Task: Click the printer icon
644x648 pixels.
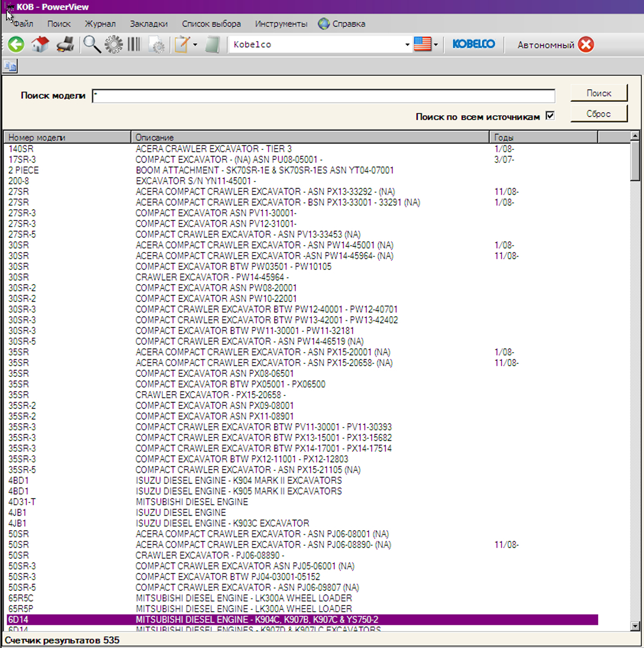Action: (x=66, y=45)
